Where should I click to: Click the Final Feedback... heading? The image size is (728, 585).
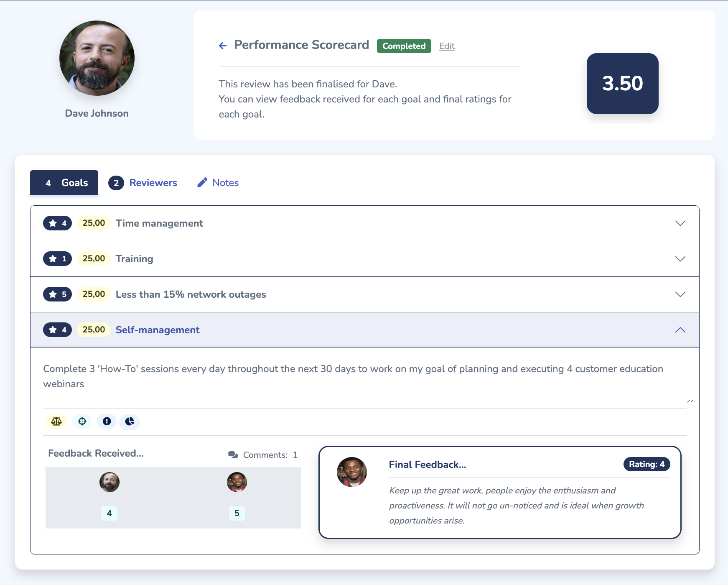428,465
